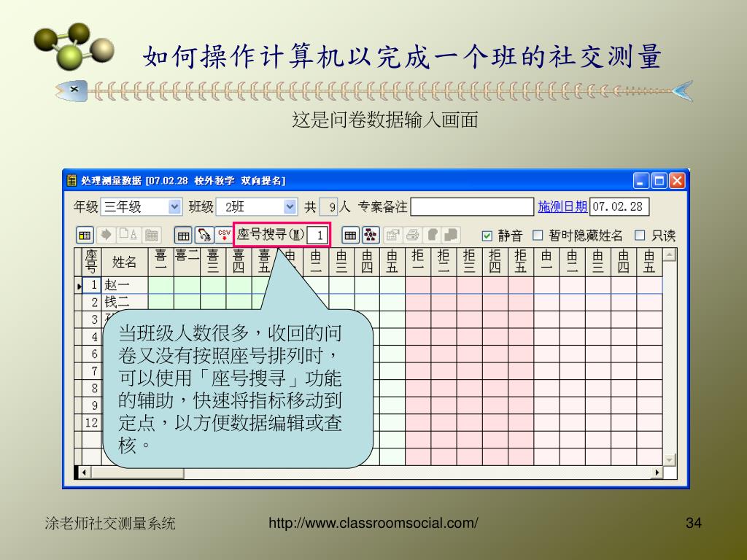
Task: Click the 拒三 column header
Action: click(x=469, y=262)
